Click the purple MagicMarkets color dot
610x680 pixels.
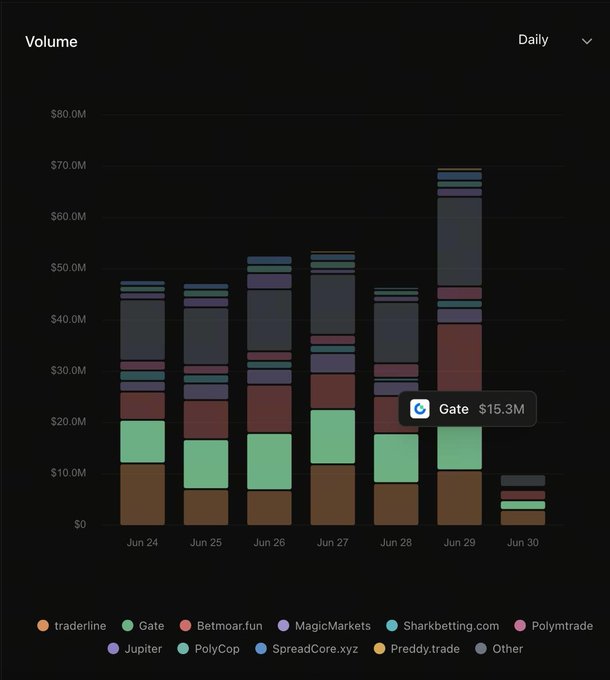[284, 625]
